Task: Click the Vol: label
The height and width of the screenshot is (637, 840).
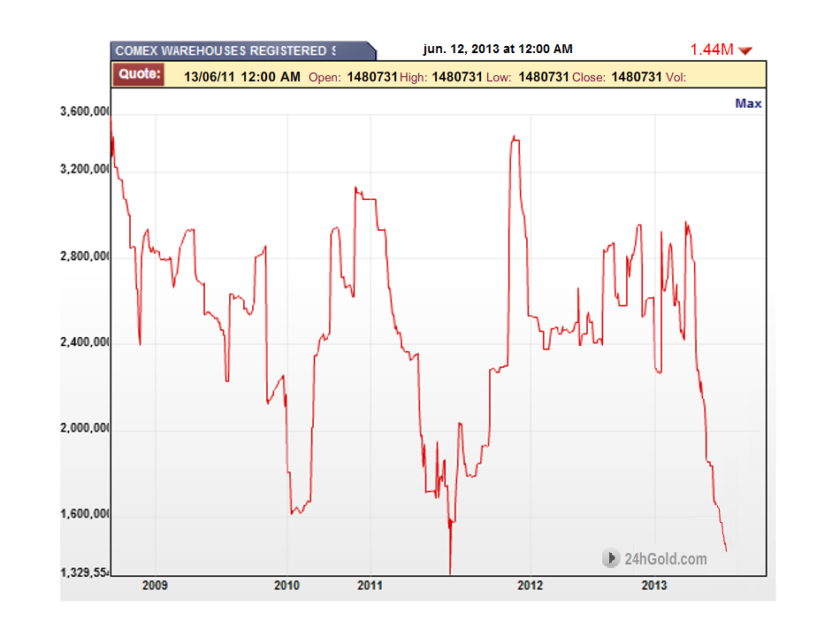Action: tap(676, 77)
